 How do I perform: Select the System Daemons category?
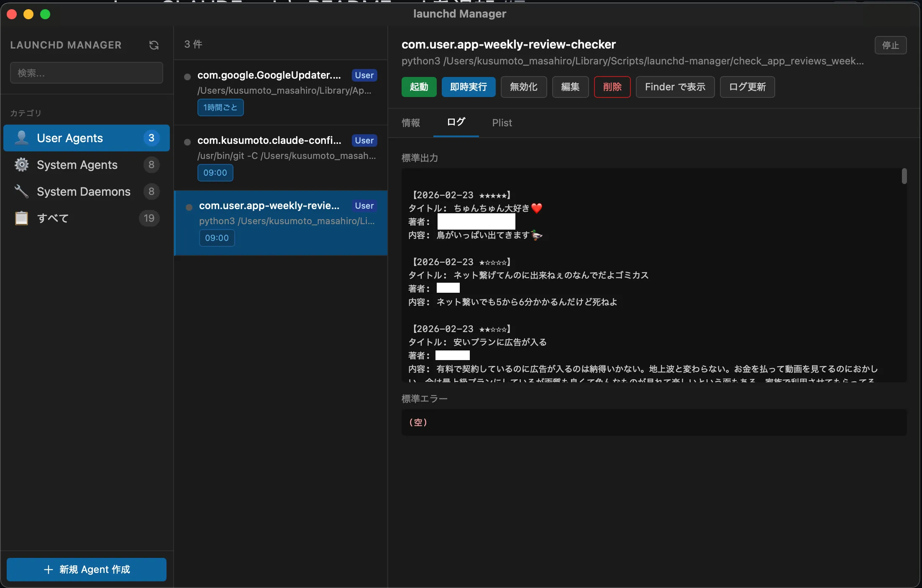(x=87, y=192)
